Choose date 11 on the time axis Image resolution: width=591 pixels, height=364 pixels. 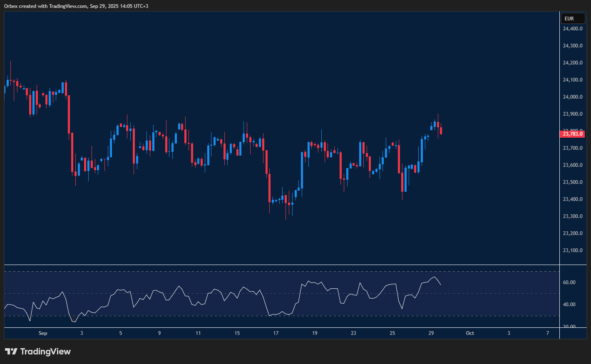tap(198, 333)
